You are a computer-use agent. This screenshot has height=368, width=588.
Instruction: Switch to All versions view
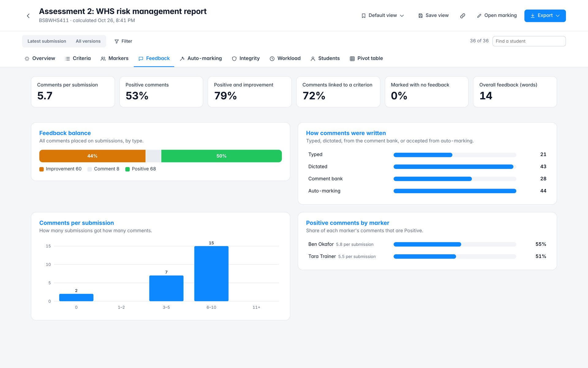pyautogui.click(x=88, y=41)
